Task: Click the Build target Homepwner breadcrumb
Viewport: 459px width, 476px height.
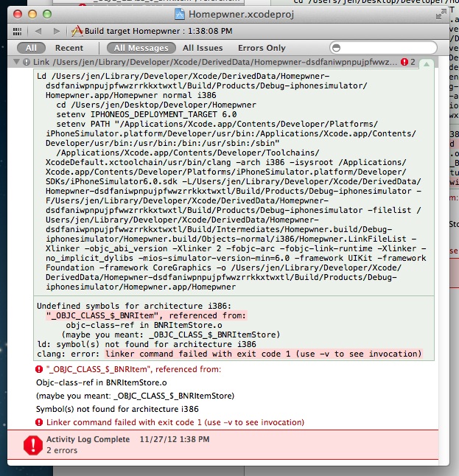Action: [152, 31]
